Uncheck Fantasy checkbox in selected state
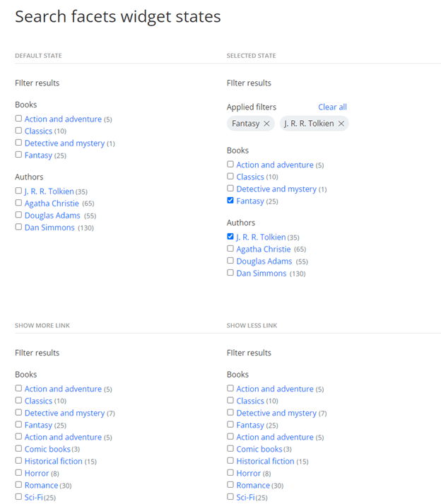This screenshot has height=504, width=441. click(230, 201)
